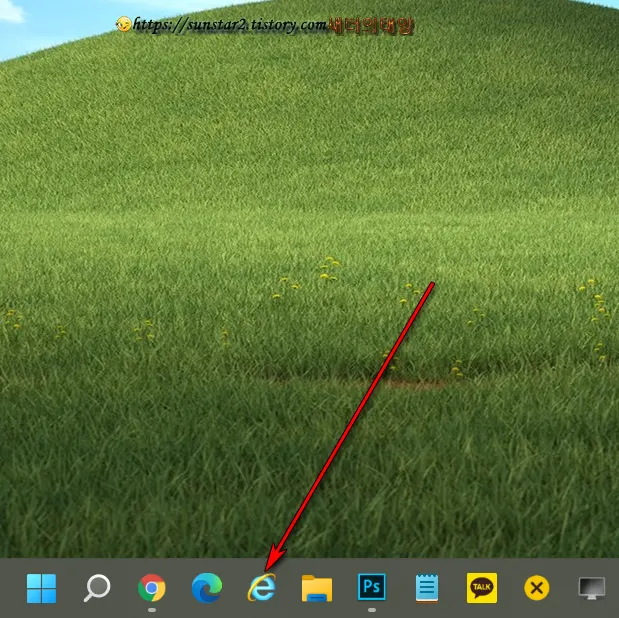Click the yellow circle X taskbar icon
619x618 pixels.
click(x=536, y=588)
